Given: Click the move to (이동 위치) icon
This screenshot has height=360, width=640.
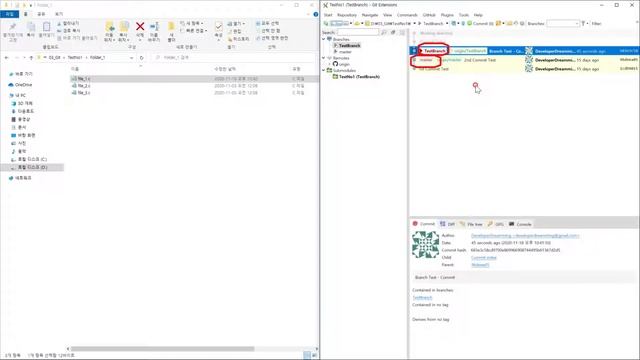Looking at the screenshot, I should pos(109,27).
